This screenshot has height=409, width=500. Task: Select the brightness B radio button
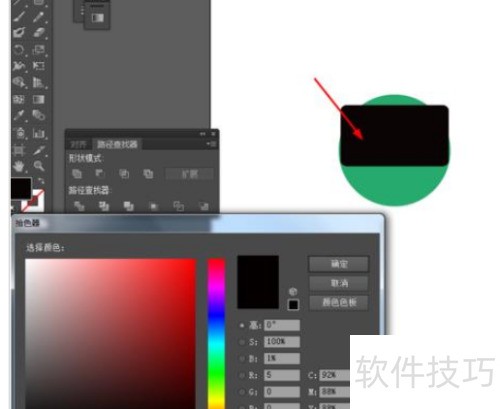(x=242, y=359)
